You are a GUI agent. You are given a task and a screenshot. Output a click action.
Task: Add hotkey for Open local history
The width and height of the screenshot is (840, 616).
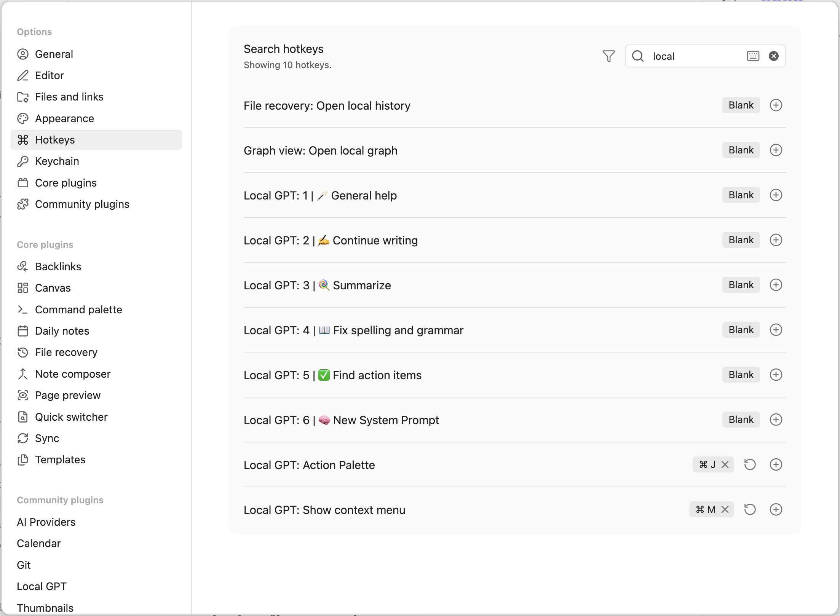776,105
